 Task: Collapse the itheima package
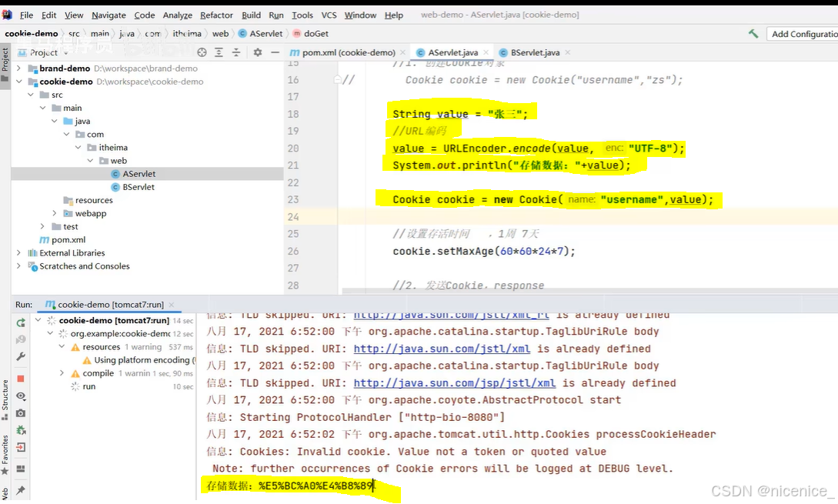[x=78, y=148]
